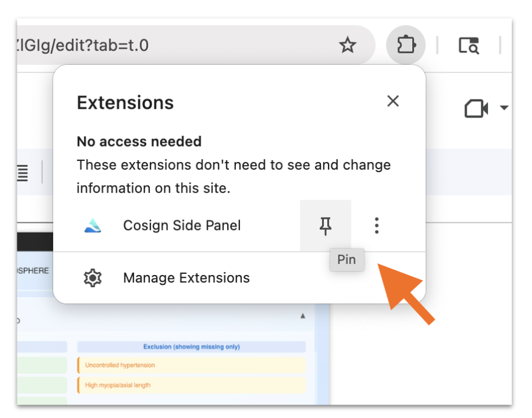Dismiss the Extensions popup with the X

[393, 101]
